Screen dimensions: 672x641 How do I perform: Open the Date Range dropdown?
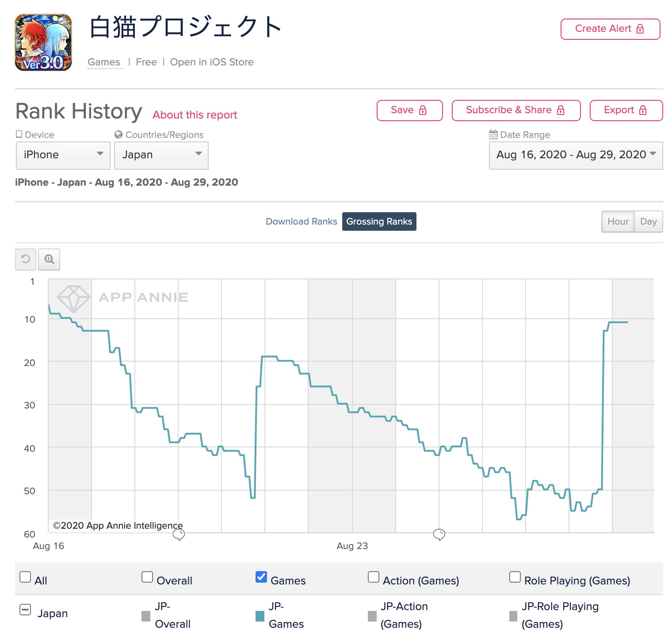click(x=576, y=155)
